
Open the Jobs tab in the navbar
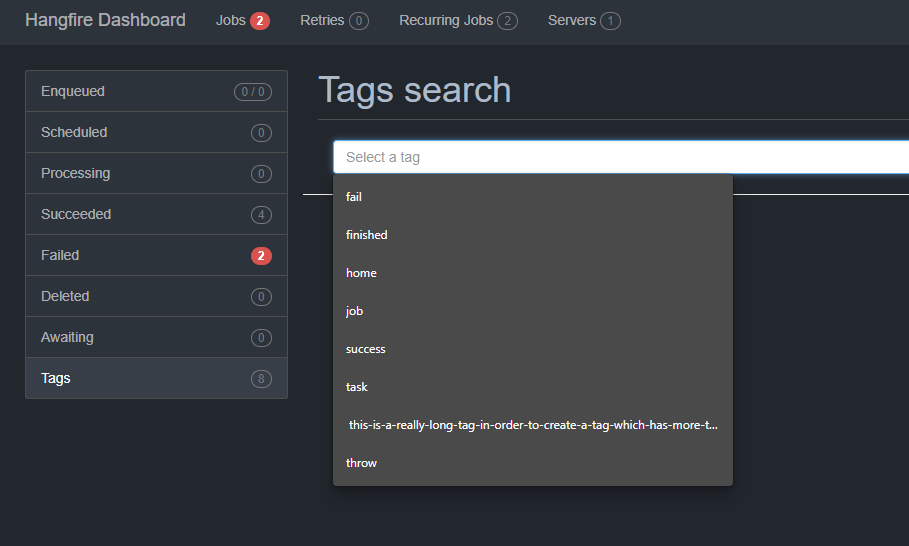(242, 21)
